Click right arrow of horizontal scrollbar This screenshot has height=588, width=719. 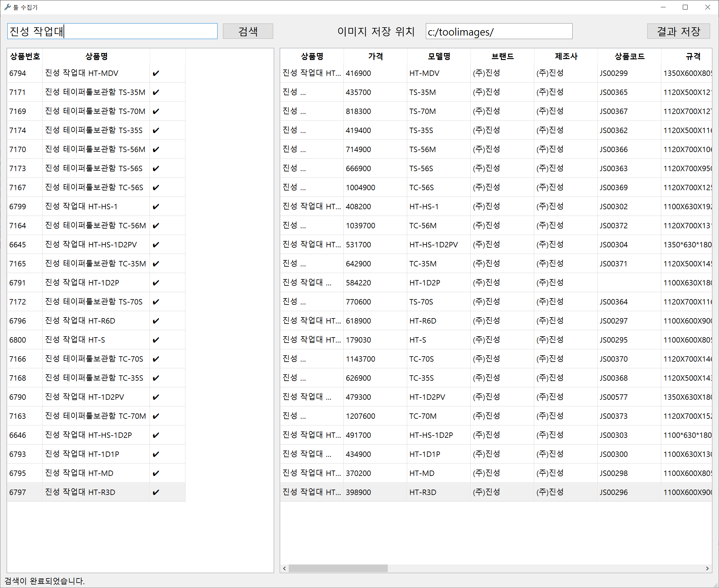707,568
